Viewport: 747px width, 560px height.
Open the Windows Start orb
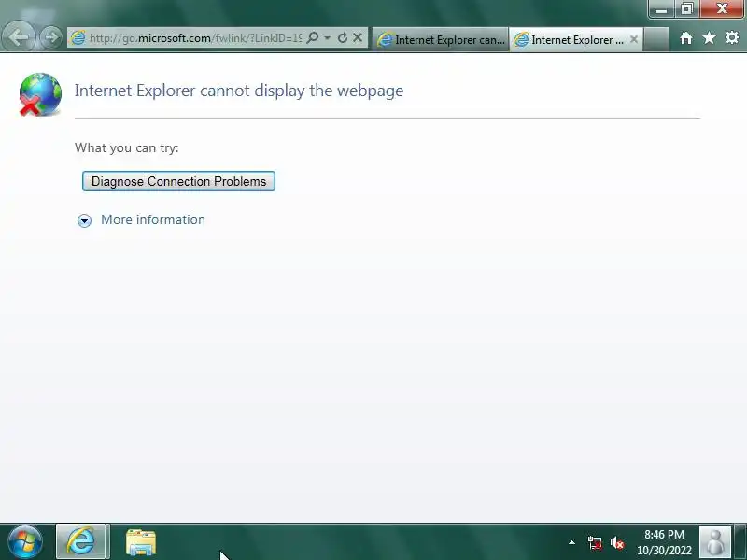(x=25, y=542)
